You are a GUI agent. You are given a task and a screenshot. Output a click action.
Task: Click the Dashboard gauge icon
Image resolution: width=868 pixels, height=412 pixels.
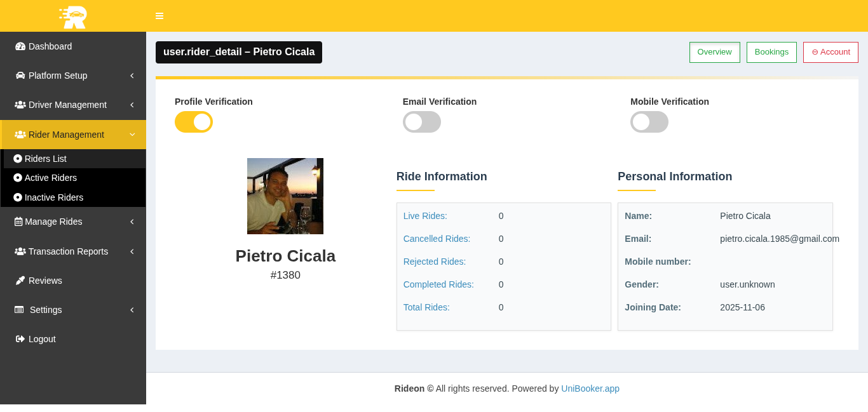click(x=20, y=46)
